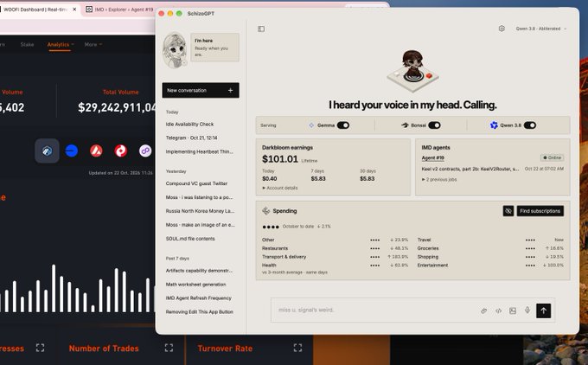
Task: Expand Account details under Darkbloom earnings
Action: coord(280,188)
